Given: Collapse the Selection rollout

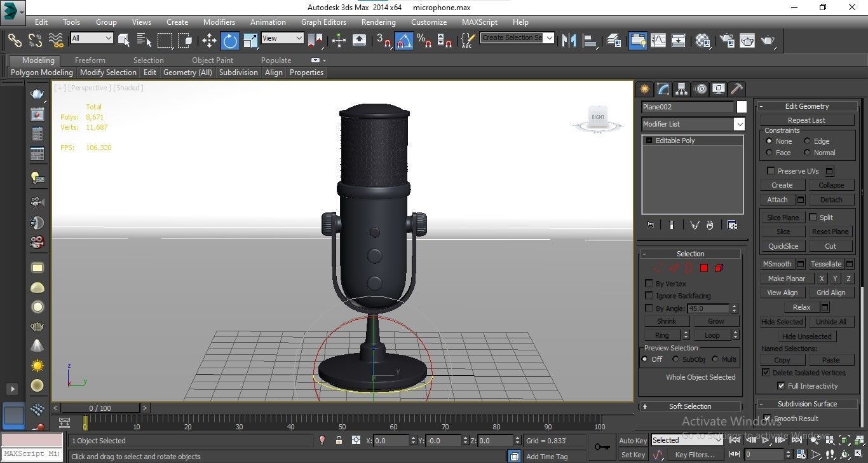Looking at the screenshot, I should 691,254.
